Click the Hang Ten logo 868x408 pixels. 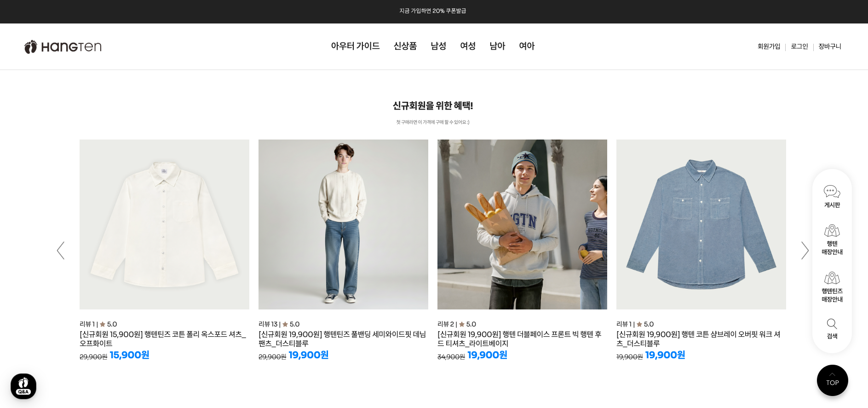[63, 47]
